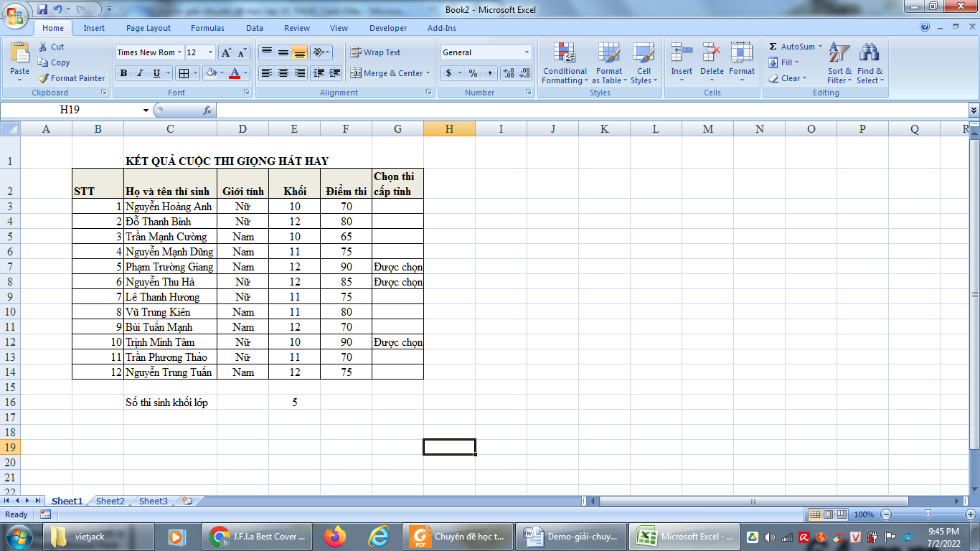Increase the cell indent
This screenshot has width=980, height=551.
[334, 73]
